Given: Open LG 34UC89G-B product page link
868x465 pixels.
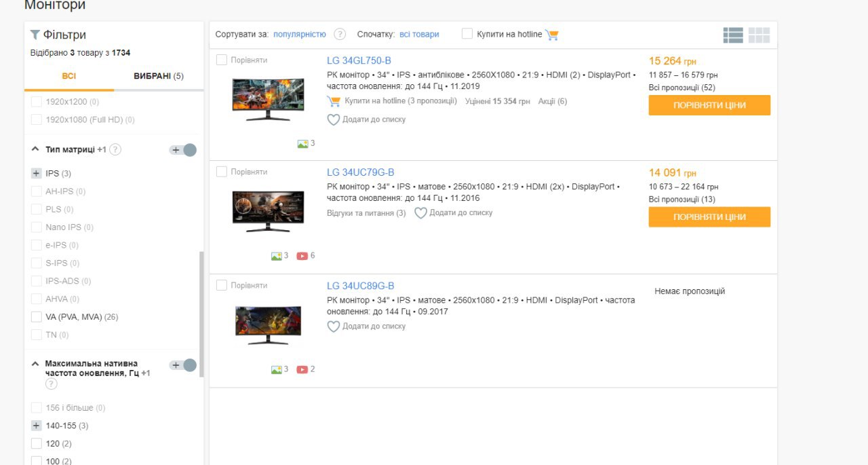Looking at the screenshot, I should pos(360,286).
